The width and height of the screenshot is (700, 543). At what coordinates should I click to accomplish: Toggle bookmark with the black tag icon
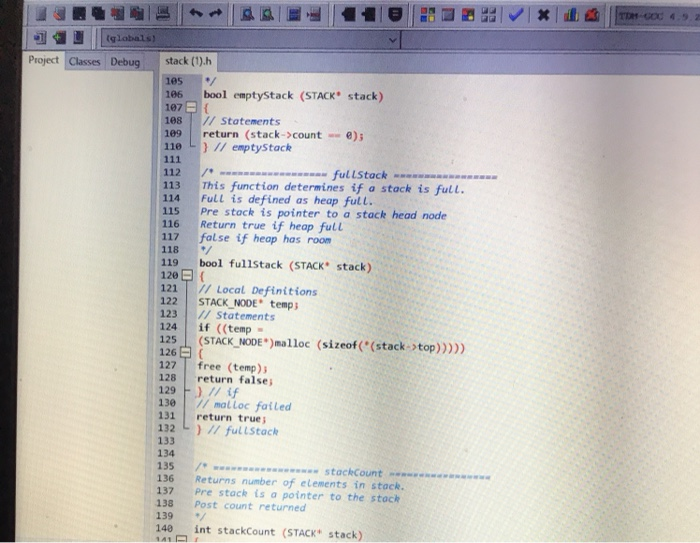pos(395,15)
